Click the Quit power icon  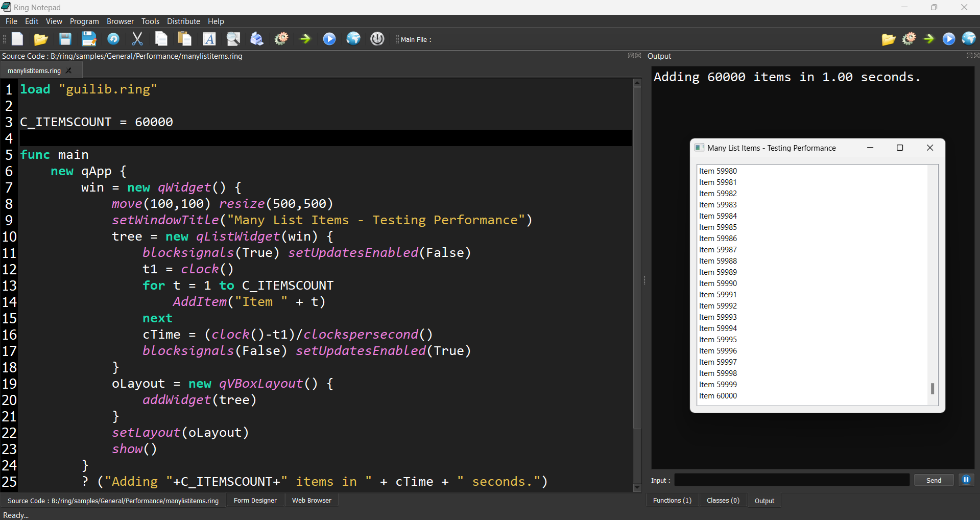(377, 39)
